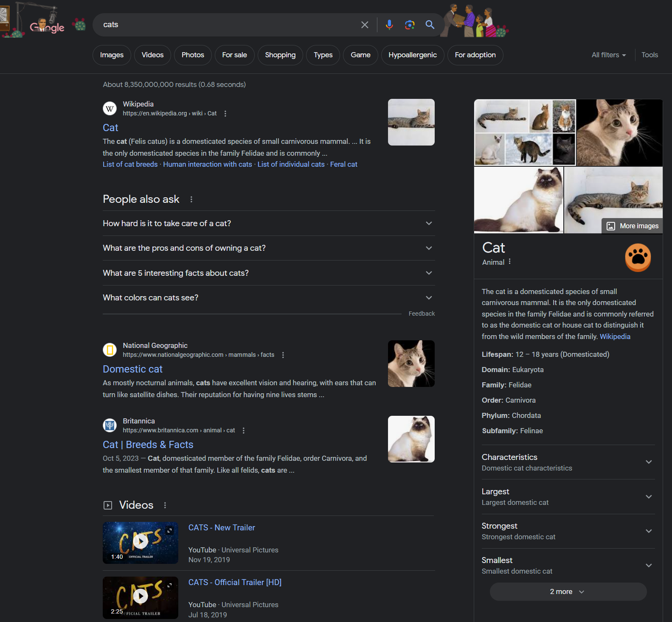Click the magnifying glass search icon
The height and width of the screenshot is (622, 672).
430,25
